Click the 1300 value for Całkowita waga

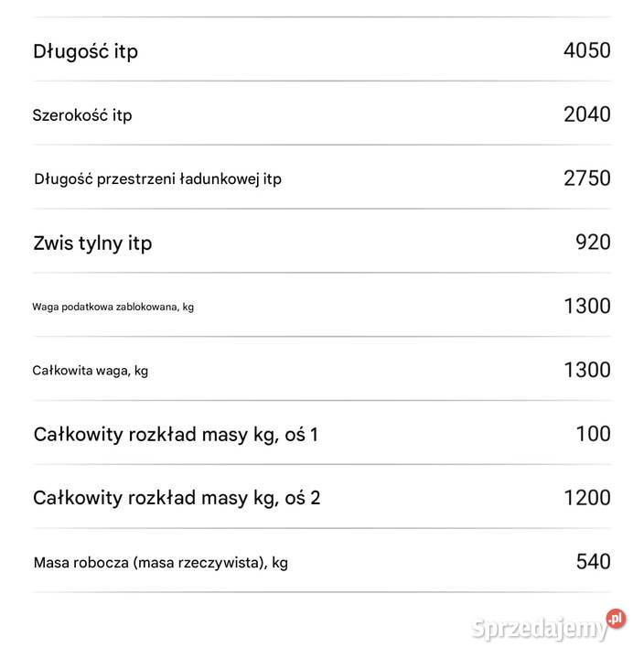coord(587,370)
